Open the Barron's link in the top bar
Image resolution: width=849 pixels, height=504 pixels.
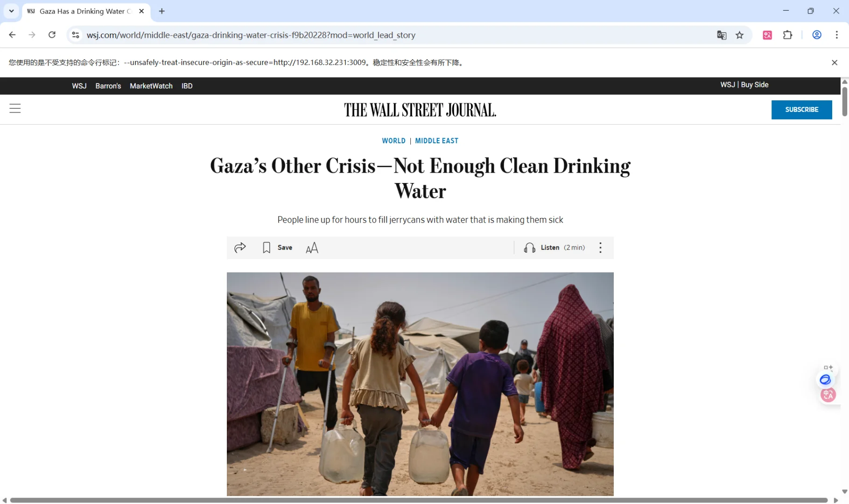108,86
